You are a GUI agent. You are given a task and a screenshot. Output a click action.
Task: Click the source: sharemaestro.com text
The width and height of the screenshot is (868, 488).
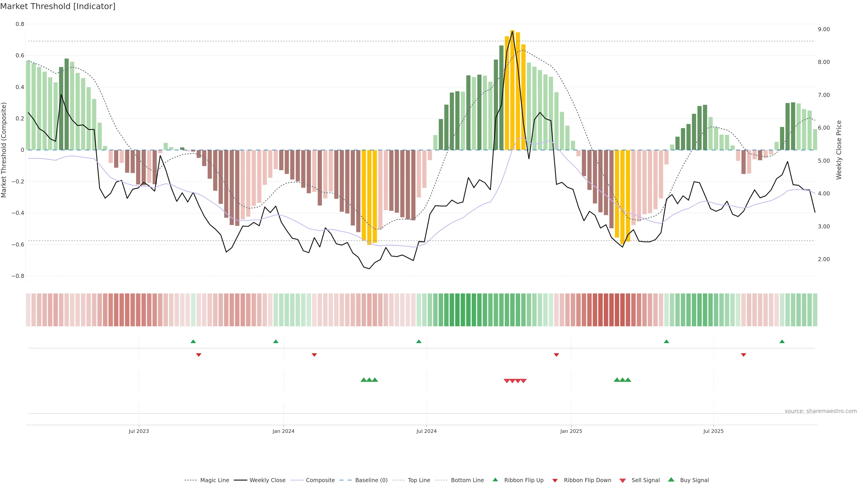(821, 411)
